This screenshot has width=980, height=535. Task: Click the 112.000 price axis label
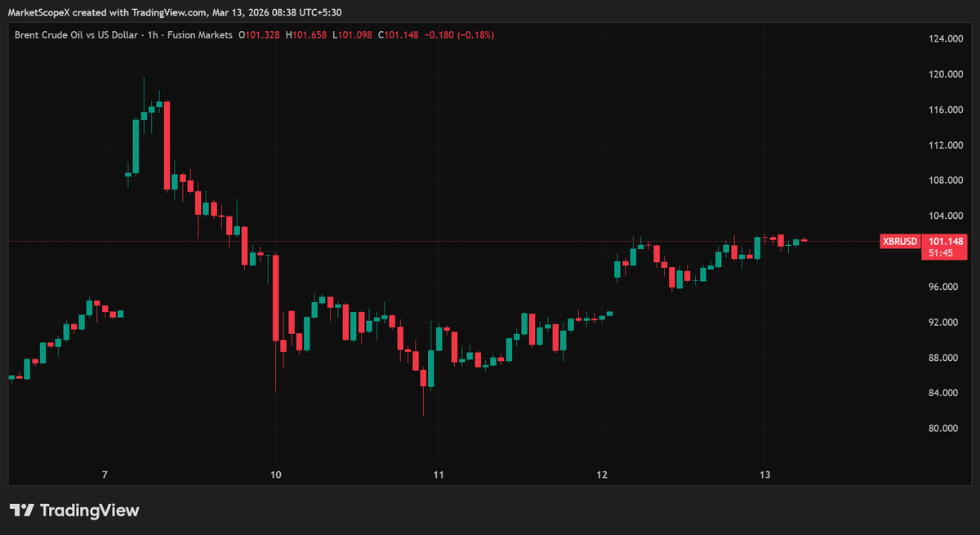click(x=947, y=145)
